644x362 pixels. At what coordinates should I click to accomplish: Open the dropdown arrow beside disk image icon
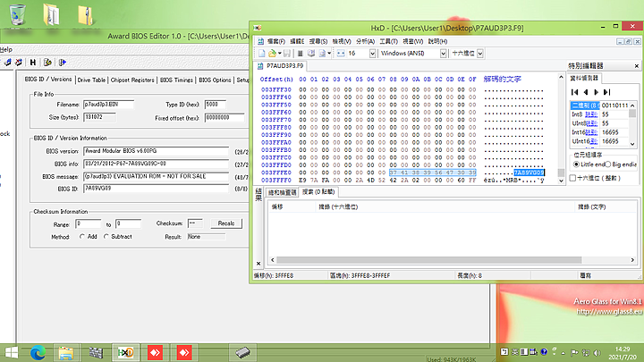click(329, 54)
